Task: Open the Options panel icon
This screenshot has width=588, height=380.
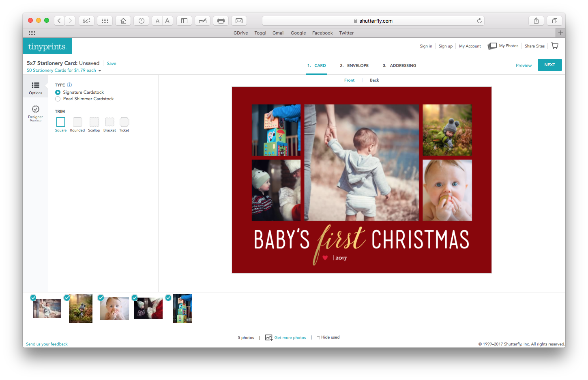Action: point(36,88)
